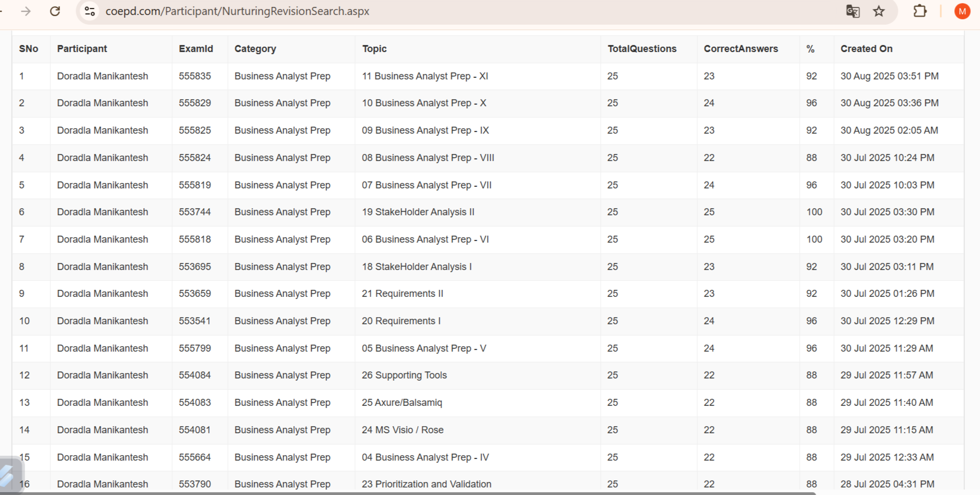The width and height of the screenshot is (980, 495).
Task: Click the Participant column header
Action: (82, 49)
